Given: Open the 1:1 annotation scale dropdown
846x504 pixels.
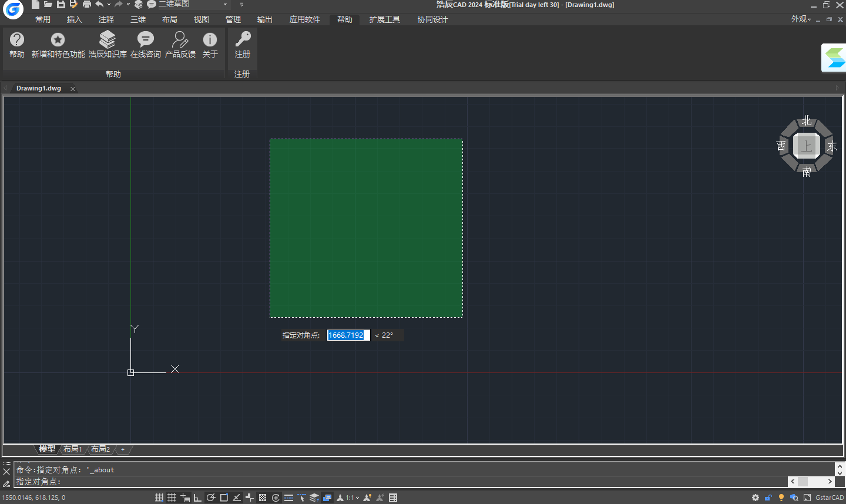Looking at the screenshot, I should pos(352,498).
